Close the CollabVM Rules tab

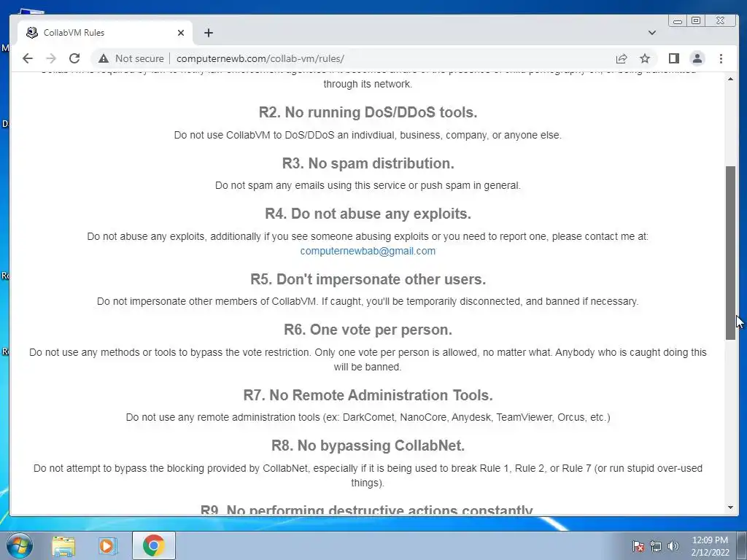pos(181,33)
